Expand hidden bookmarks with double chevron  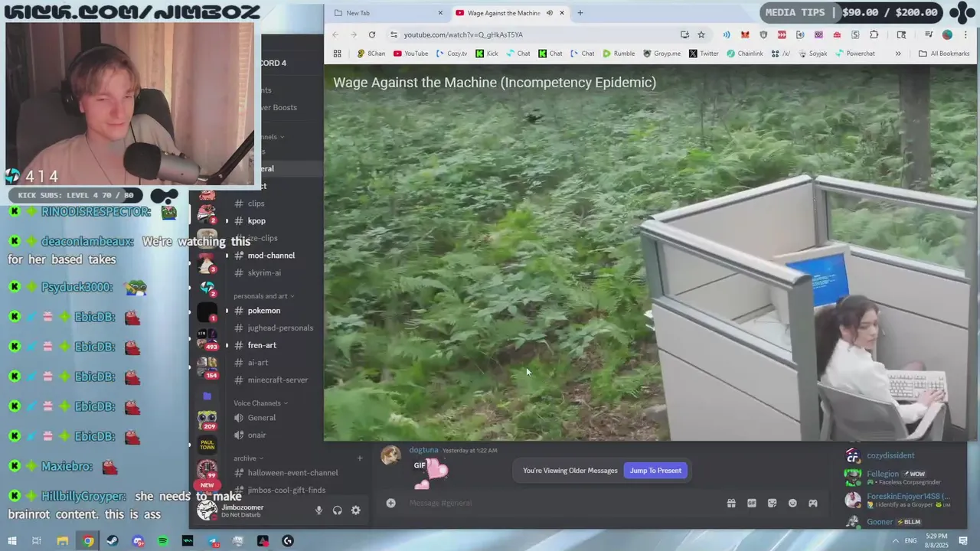[x=898, y=54]
